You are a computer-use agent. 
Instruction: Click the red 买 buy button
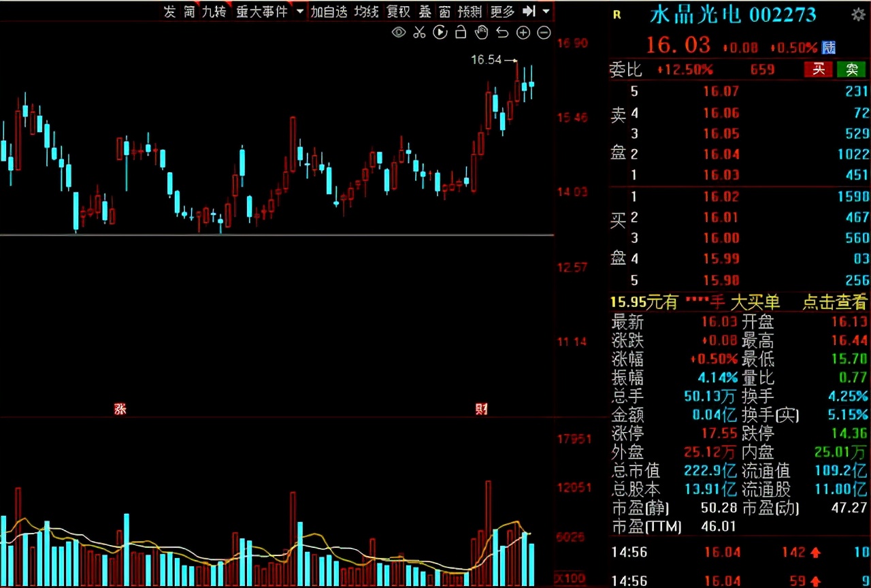819,69
